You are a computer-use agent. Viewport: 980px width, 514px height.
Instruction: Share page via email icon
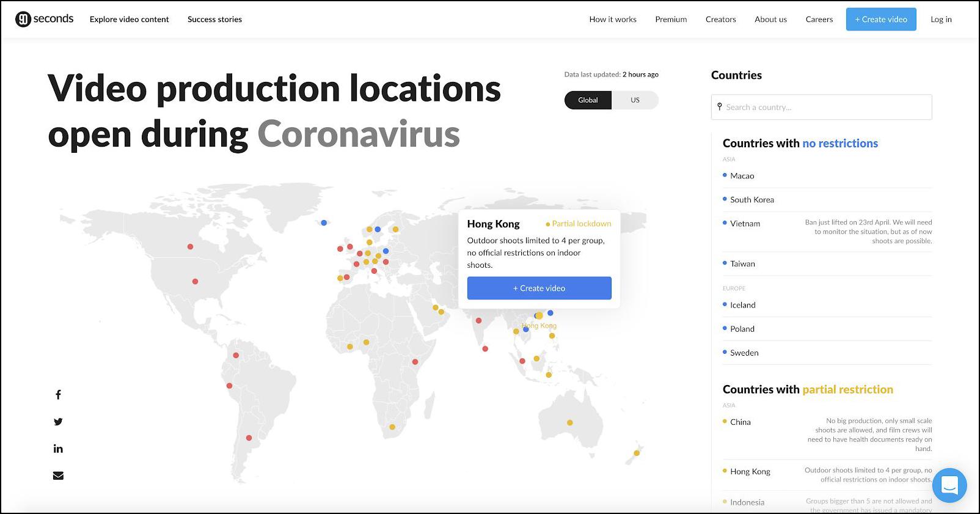tap(58, 475)
